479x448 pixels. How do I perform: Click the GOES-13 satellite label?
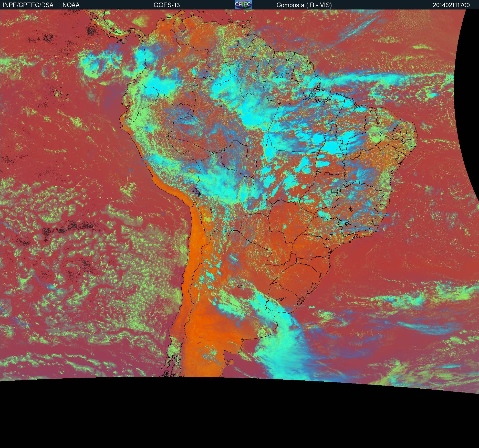coord(166,5)
